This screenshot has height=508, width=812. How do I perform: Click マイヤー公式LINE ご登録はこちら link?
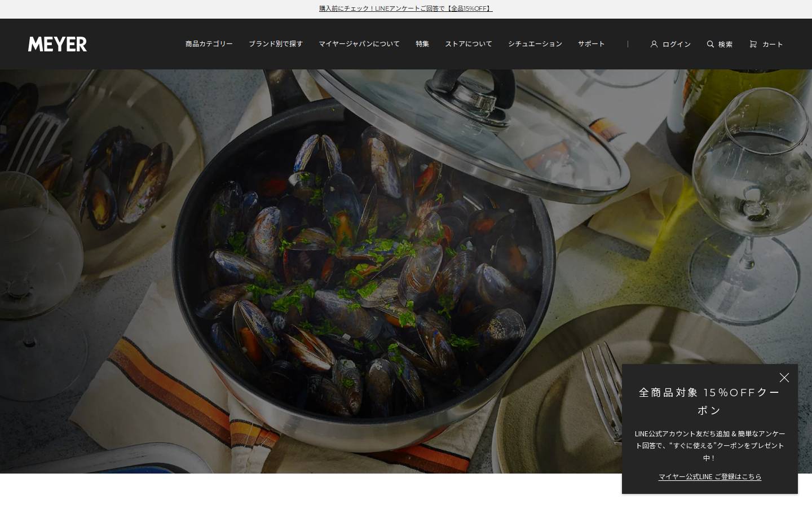pos(710,476)
